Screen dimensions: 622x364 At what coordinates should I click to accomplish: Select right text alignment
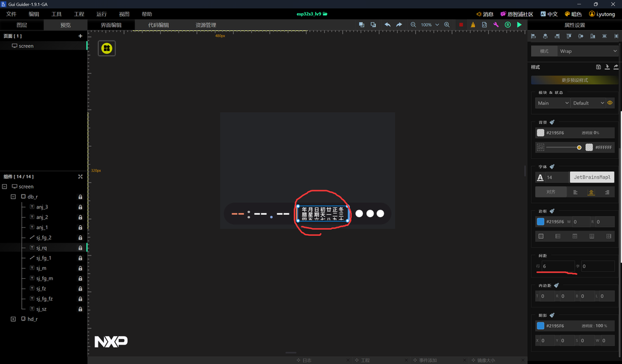pyautogui.click(x=607, y=192)
